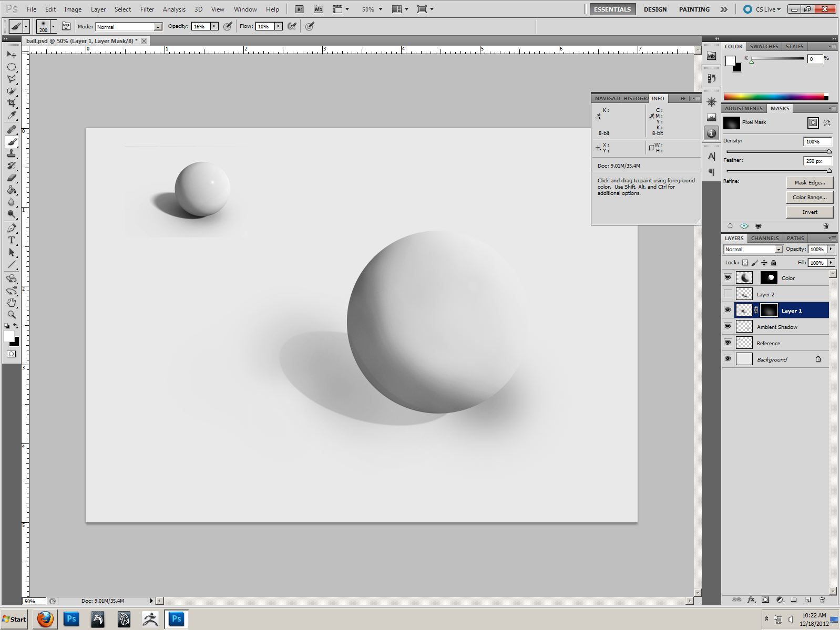The height and width of the screenshot is (630, 840).
Task: Click the mask Feather value field
Action: (x=817, y=161)
